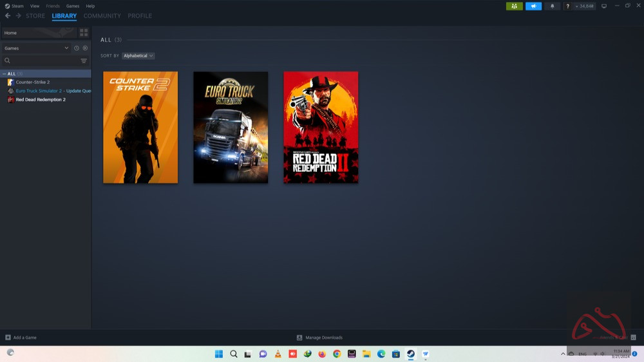644x362 pixels.
Task: Click the grid collections view icon
Action: pos(84,33)
